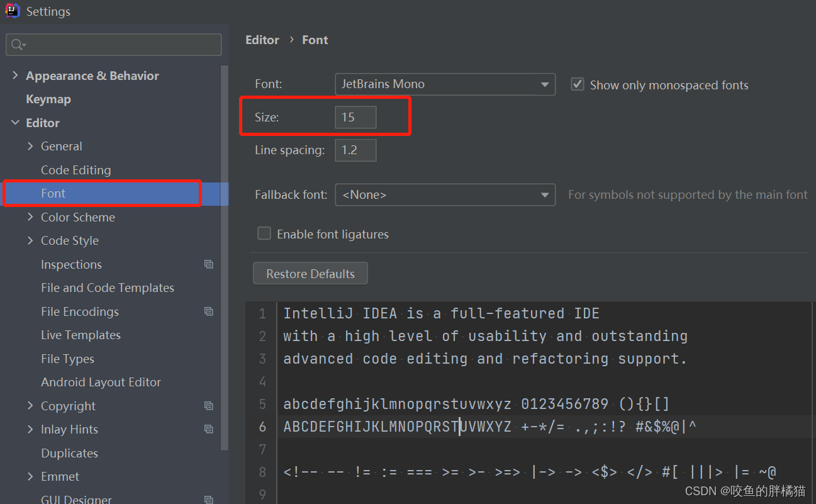Click Editor in the breadcrumb

262,40
